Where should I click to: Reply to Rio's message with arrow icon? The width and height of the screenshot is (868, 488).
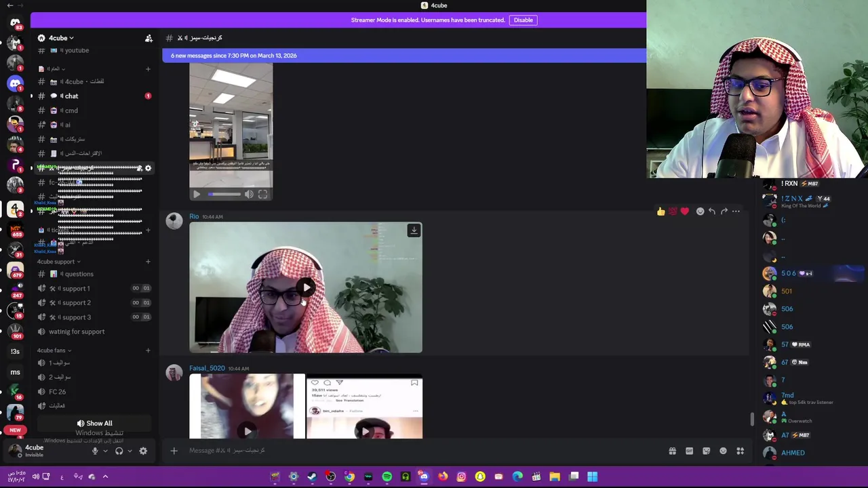coord(712,211)
